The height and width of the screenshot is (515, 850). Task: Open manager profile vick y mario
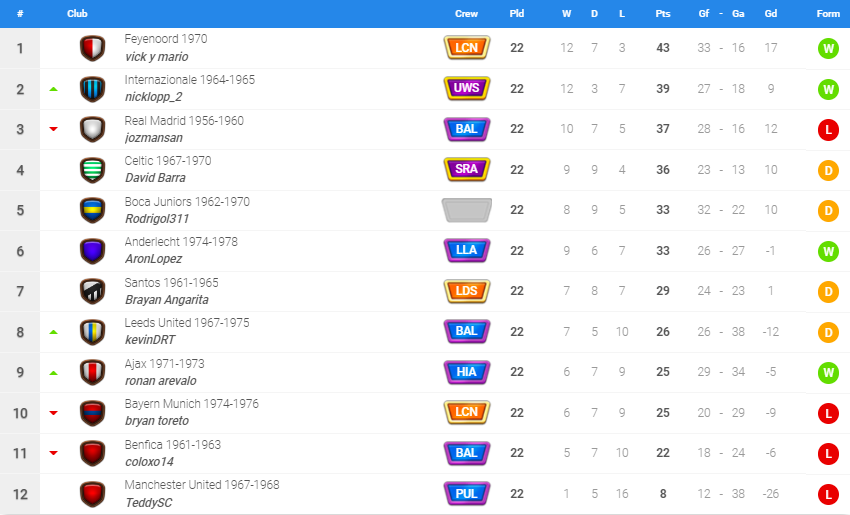click(157, 57)
